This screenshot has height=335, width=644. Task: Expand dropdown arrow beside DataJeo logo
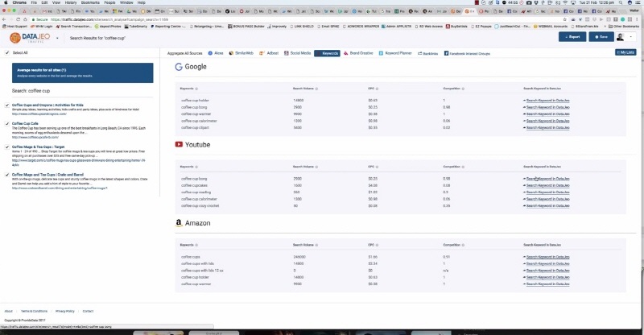(57, 38)
